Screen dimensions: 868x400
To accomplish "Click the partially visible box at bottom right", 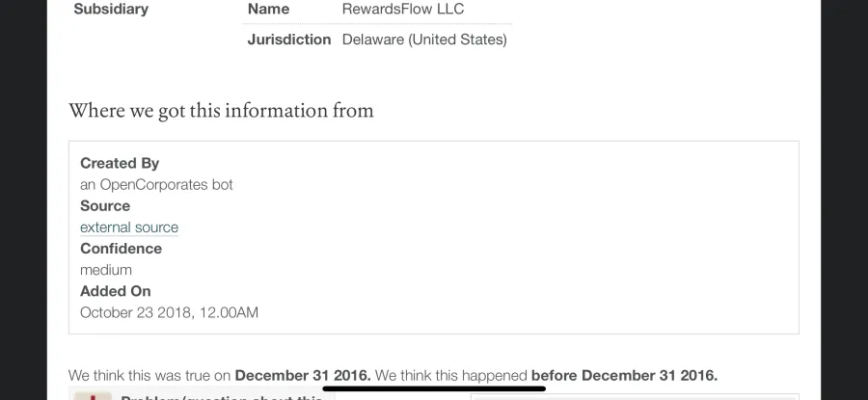I will click(x=635, y=397).
